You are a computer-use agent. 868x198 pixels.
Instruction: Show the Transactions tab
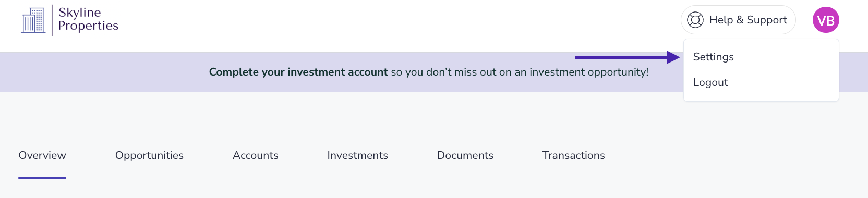coord(573,155)
